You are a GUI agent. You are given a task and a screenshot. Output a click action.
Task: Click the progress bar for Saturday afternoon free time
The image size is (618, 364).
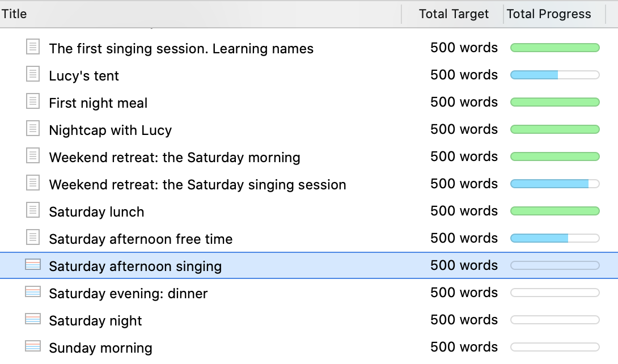click(x=555, y=238)
